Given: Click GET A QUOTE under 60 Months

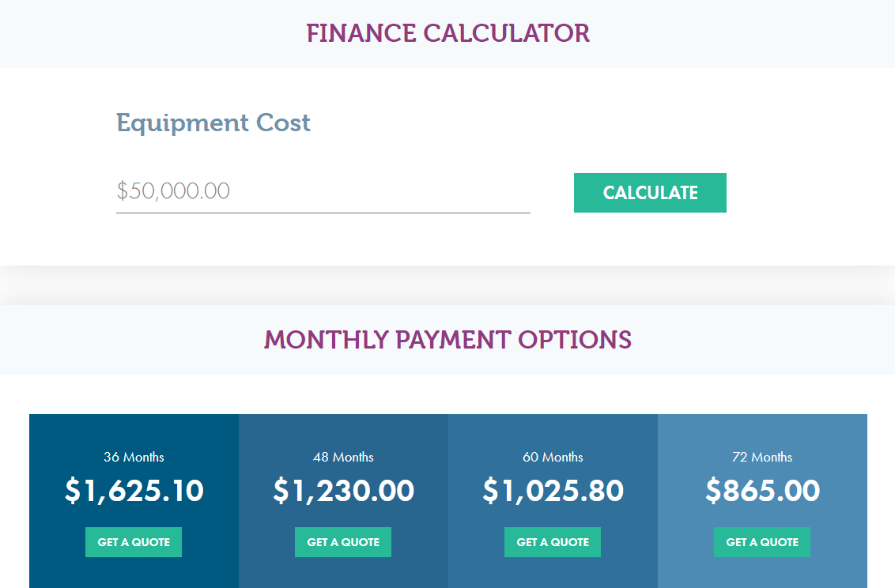Looking at the screenshot, I should pyautogui.click(x=552, y=541).
